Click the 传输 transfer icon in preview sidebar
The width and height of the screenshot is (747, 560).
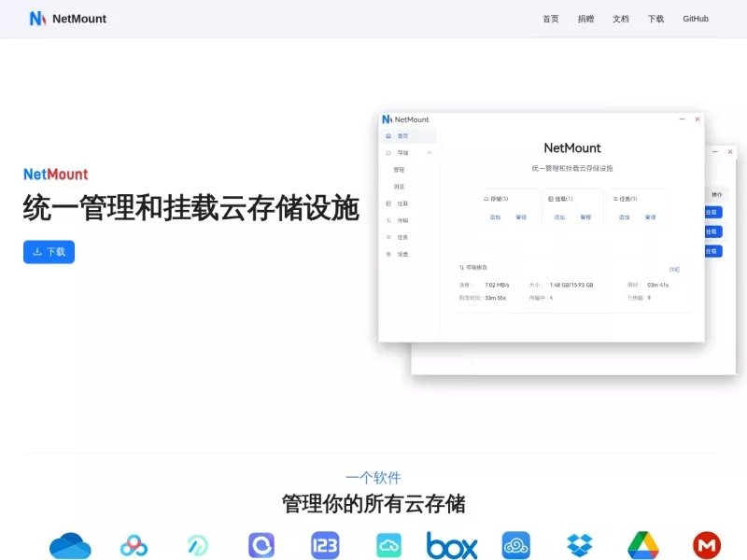click(388, 220)
